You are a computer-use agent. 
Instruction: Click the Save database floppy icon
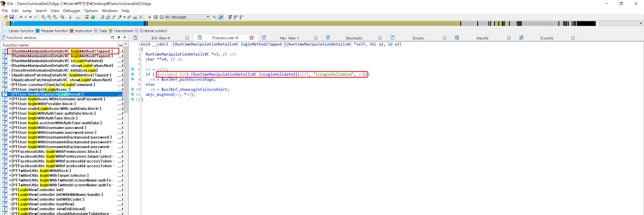(12, 17)
